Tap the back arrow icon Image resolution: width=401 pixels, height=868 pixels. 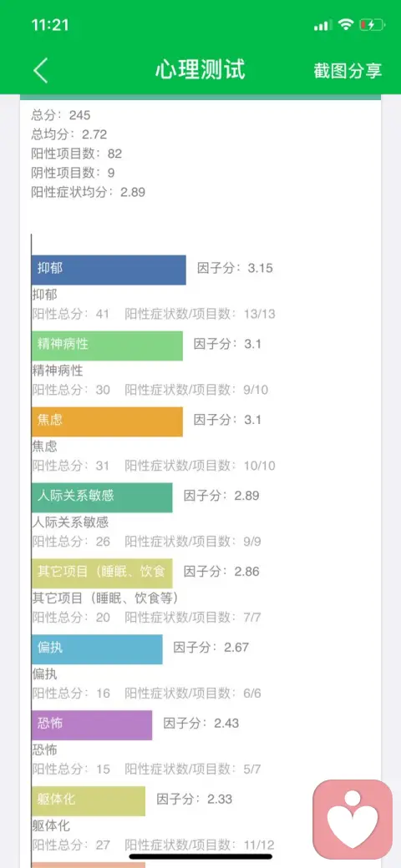40,71
